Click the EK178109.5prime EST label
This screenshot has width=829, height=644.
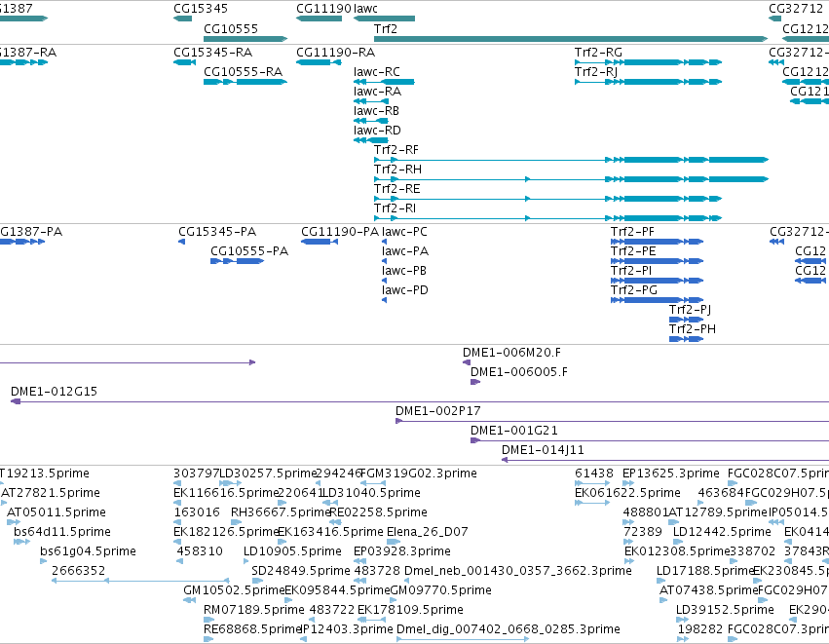[x=410, y=610]
